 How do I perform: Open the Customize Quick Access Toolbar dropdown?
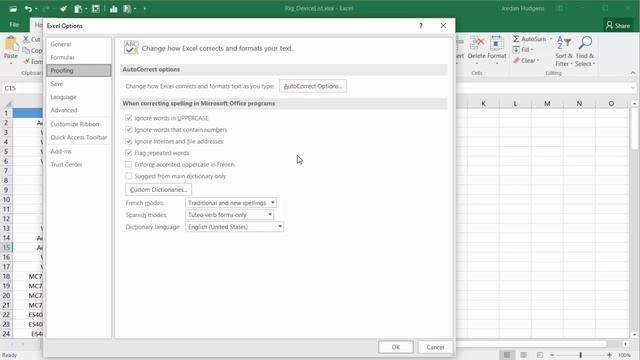144,9
